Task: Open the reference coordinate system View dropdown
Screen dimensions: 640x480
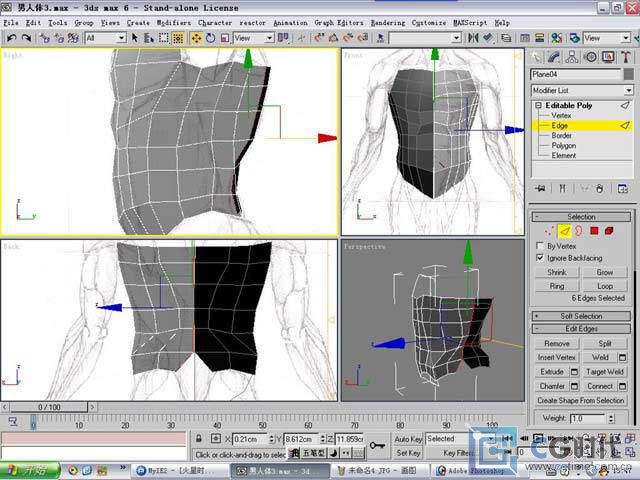Action: (253, 38)
